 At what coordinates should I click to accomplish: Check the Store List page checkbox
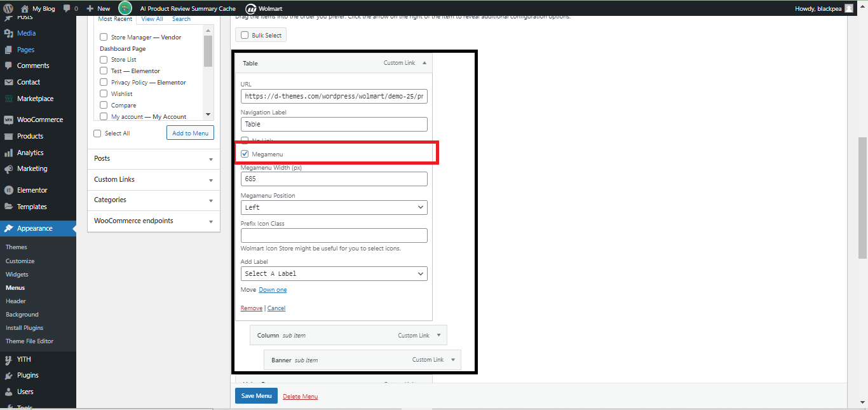pyautogui.click(x=104, y=60)
